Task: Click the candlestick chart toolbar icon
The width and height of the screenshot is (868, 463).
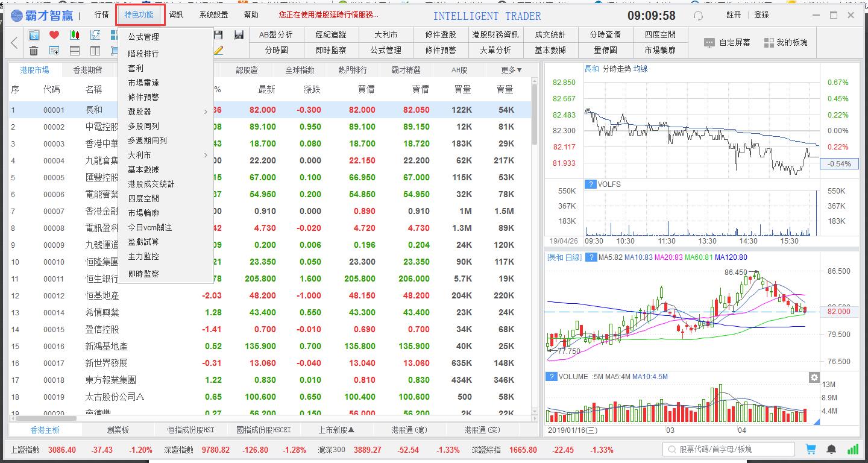Action: pos(75,35)
